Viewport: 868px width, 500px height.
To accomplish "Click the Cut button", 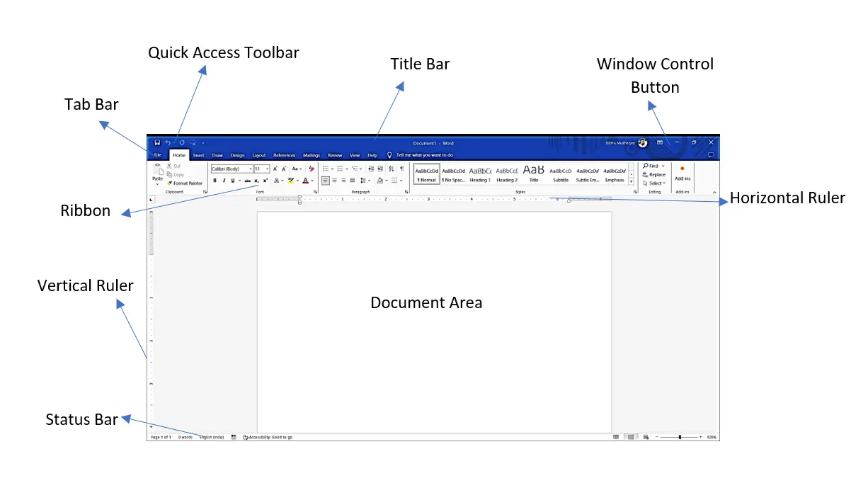I will tap(173, 166).
